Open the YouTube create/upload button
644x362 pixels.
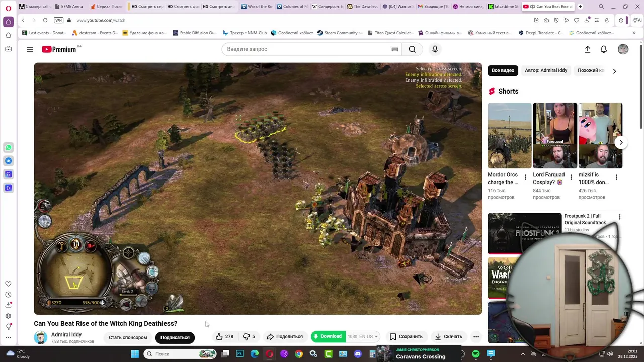pos(587,49)
